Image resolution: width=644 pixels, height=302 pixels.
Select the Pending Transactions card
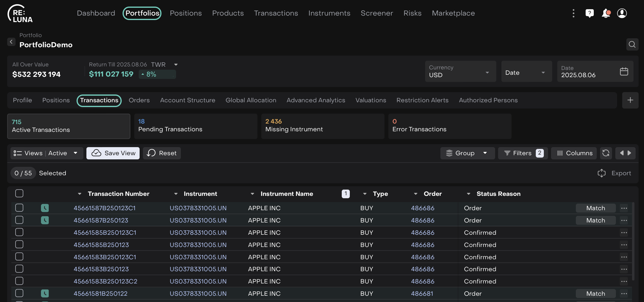click(x=196, y=126)
